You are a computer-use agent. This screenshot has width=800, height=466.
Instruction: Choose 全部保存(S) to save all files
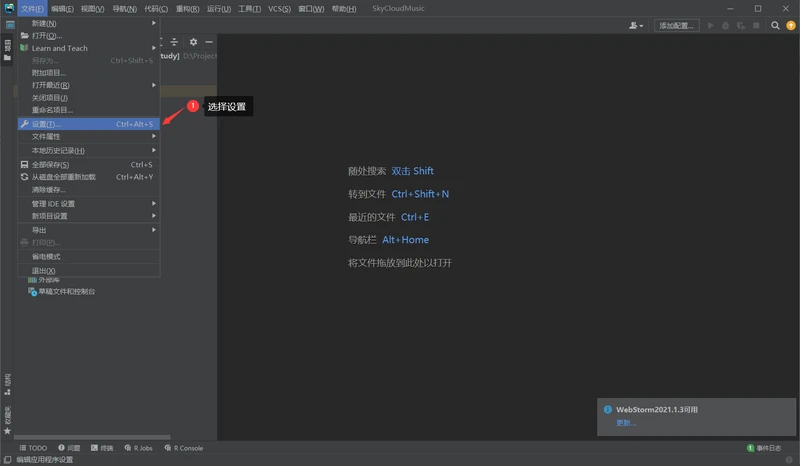point(89,164)
